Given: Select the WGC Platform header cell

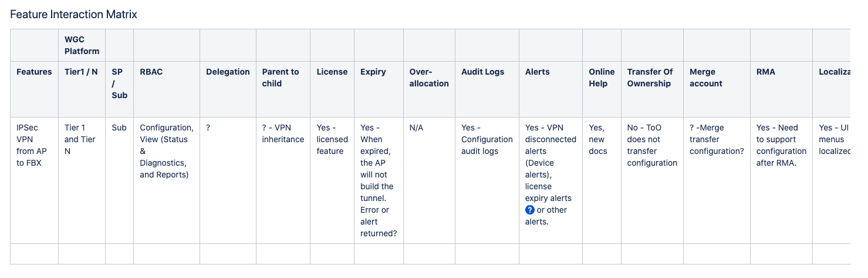Looking at the screenshot, I should coord(82,45).
